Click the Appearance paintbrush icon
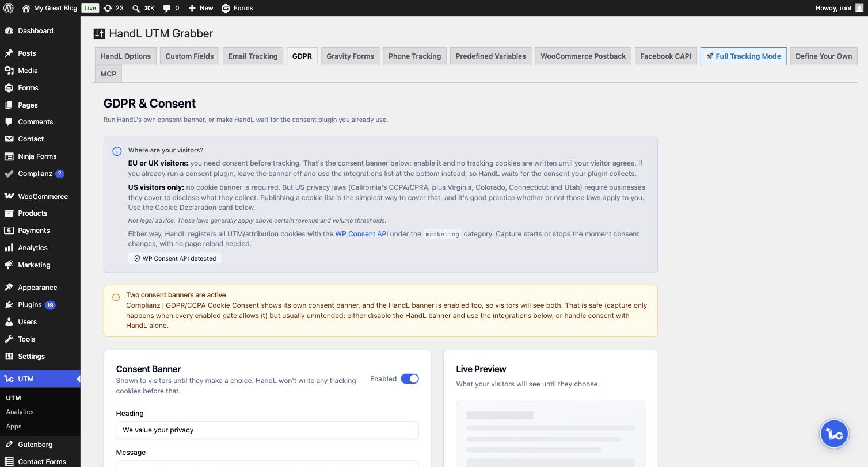Viewport: 868px width, 467px height. point(9,288)
